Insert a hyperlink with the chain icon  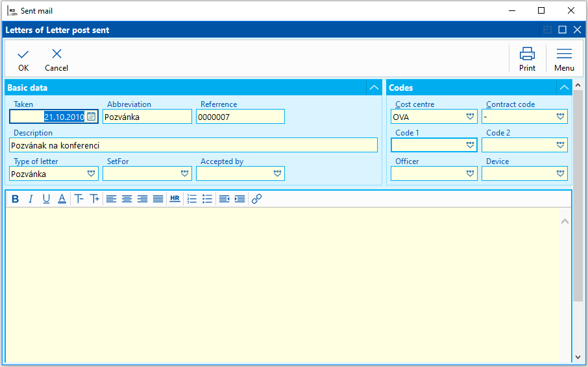256,199
